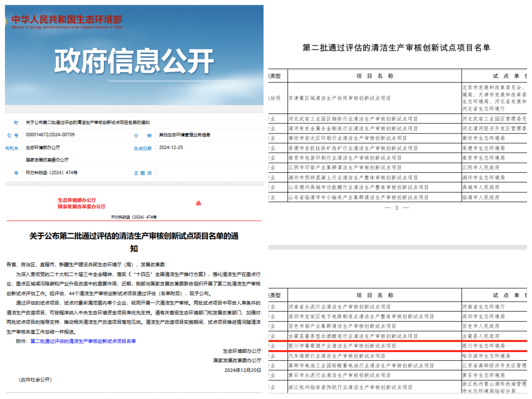Image resolution: width=532 pixels, height=399 pixels.
Task: Click index number 000014672/2024-00709
Action: pos(50,135)
